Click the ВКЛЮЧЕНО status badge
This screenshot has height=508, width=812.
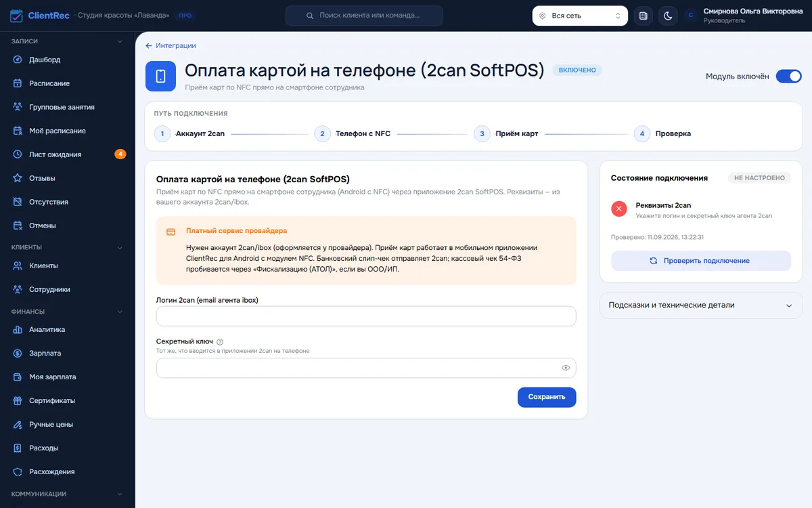point(577,70)
